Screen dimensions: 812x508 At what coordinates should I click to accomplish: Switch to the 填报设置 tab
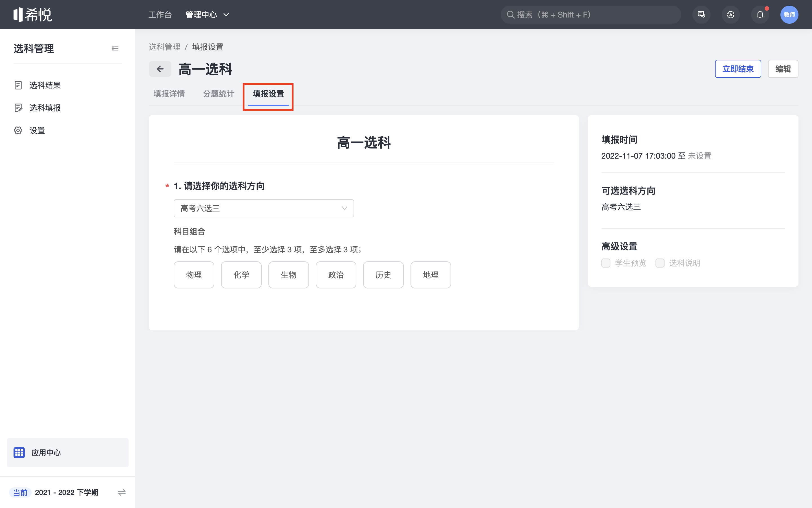click(x=268, y=94)
